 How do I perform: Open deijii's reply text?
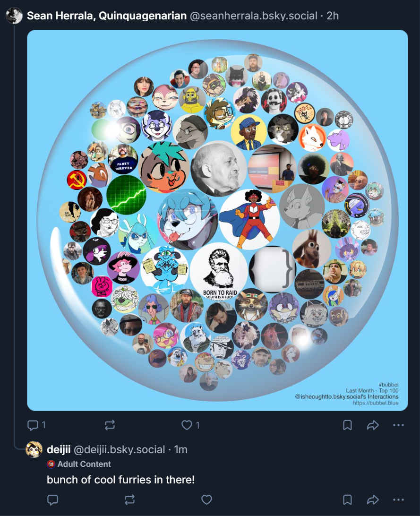[120, 480]
